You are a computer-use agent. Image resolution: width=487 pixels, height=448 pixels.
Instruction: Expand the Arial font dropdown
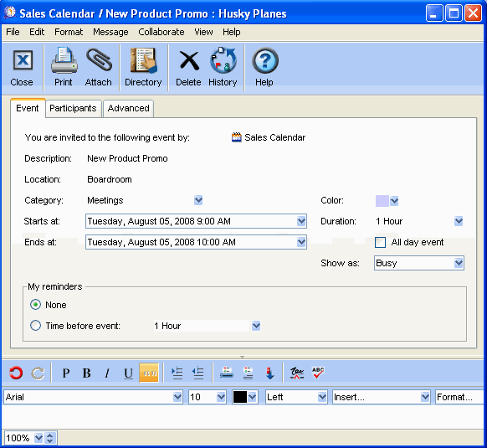177,397
